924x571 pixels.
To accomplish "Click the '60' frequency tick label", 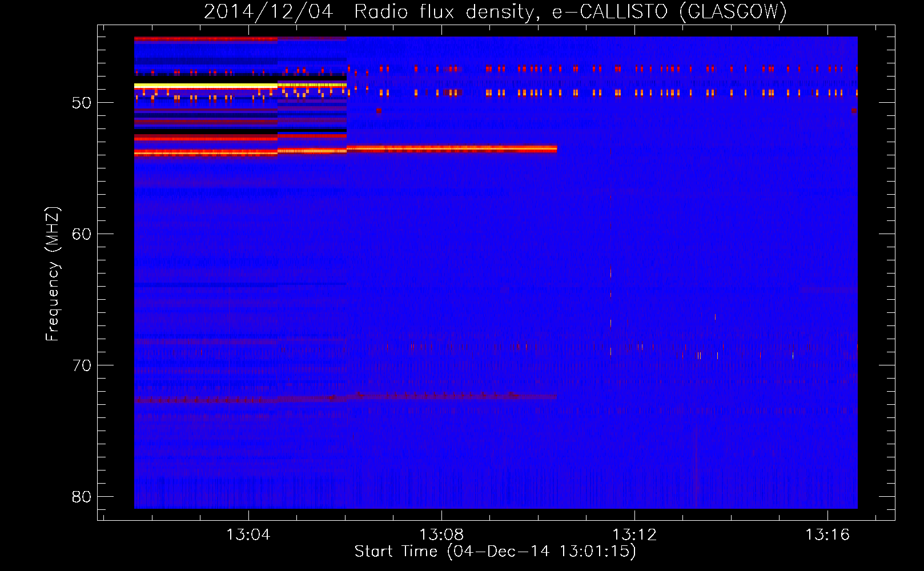I will point(82,234).
